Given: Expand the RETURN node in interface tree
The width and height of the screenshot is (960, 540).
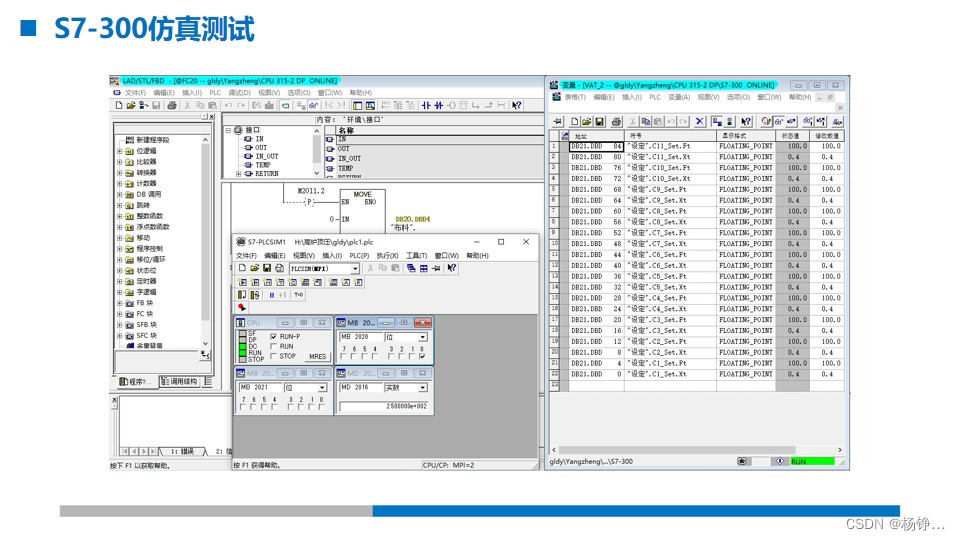Looking at the screenshot, I should [238, 174].
